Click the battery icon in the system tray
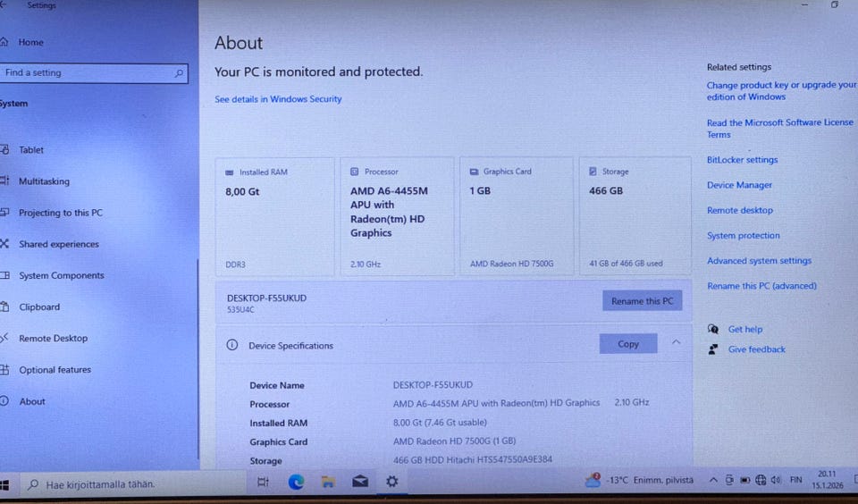Screen dimensions: 858x504 [744, 480]
